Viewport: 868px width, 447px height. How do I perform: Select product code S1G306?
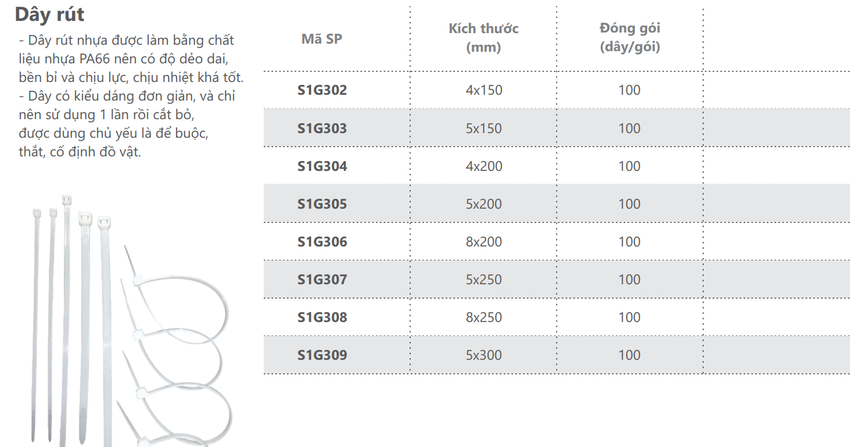(x=322, y=242)
